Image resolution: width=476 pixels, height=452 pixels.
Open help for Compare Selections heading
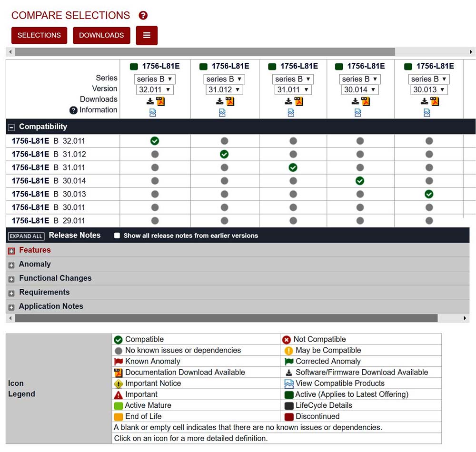[x=143, y=16]
